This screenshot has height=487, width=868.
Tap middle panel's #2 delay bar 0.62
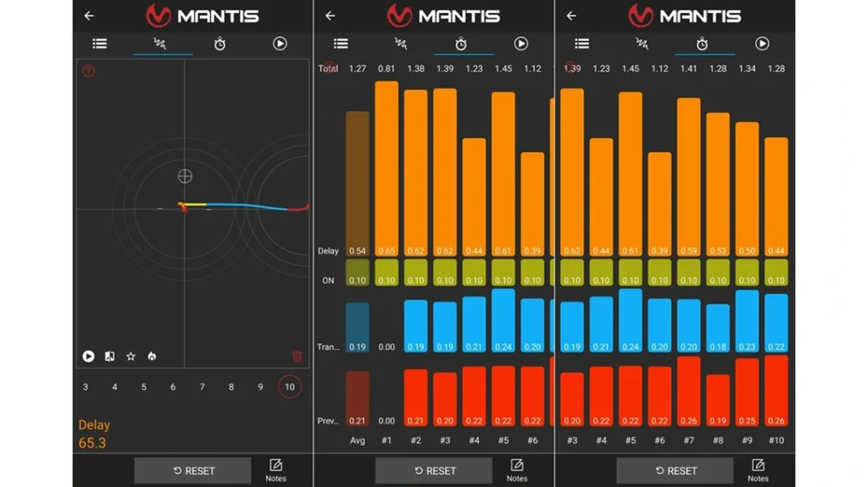(415, 174)
